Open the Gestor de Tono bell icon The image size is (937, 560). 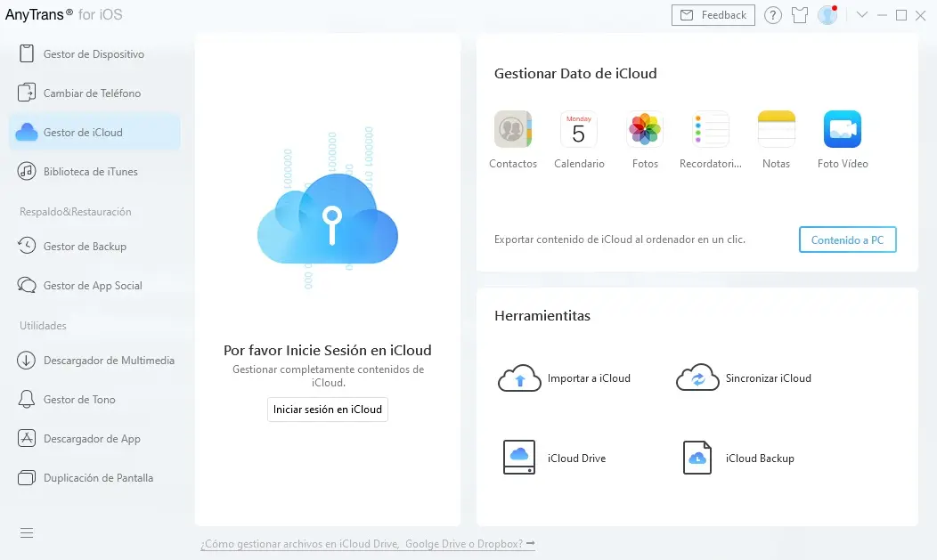coord(27,400)
